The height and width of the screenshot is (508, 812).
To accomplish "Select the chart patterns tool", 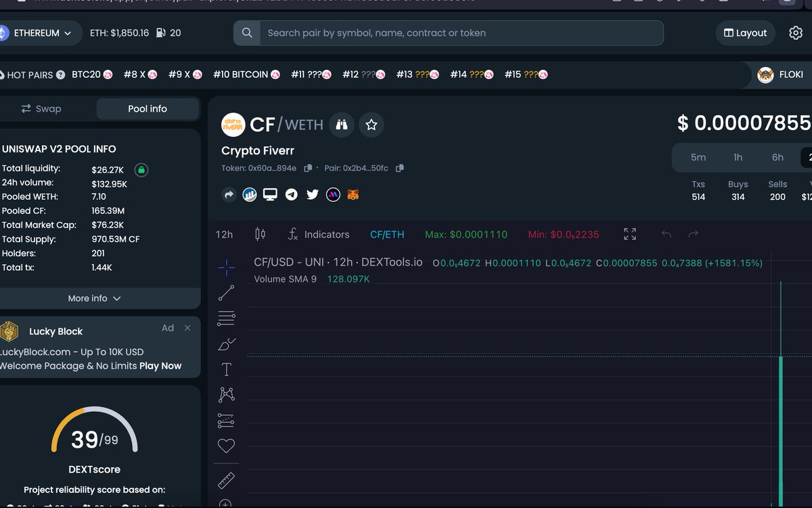I will pyautogui.click(x=227, y=394).
